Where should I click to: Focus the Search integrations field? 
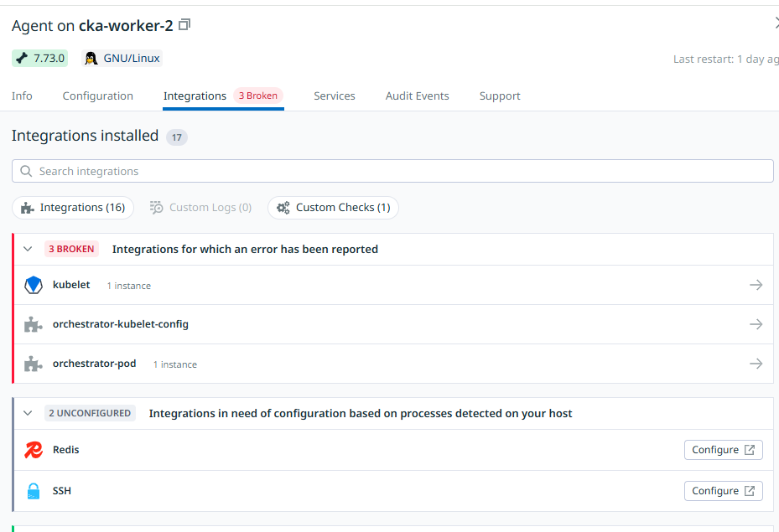point(392,171)
